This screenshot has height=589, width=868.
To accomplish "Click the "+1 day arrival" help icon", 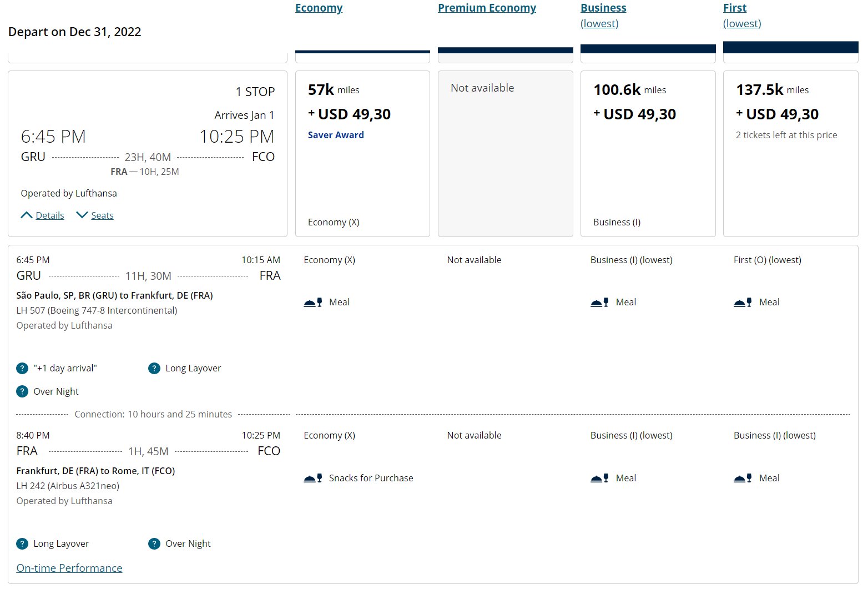I will coord(22,368).
